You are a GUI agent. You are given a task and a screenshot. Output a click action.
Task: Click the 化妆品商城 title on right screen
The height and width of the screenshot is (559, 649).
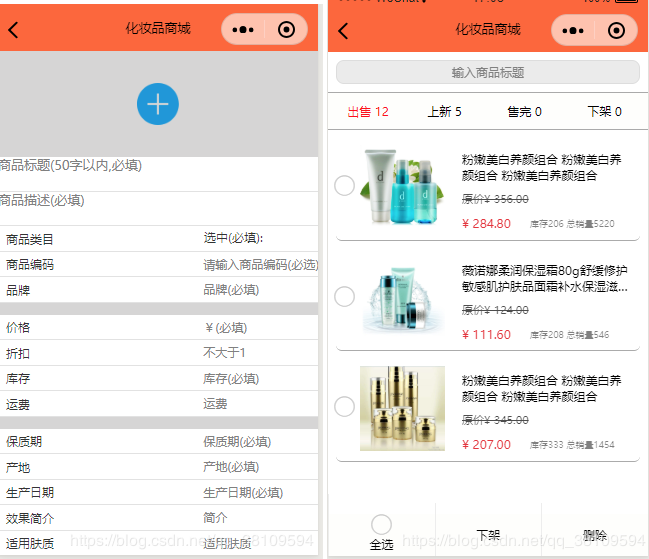pos(488,29)
